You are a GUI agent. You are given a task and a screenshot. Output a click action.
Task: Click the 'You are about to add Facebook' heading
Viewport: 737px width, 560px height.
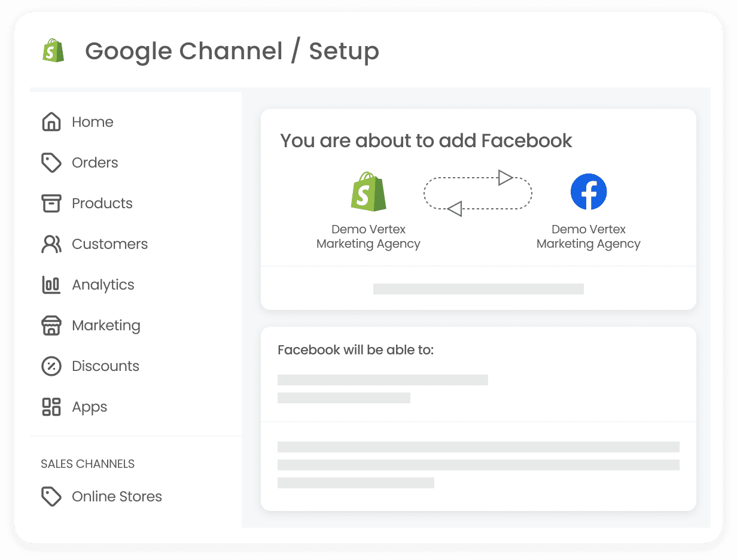coord(426,141)
